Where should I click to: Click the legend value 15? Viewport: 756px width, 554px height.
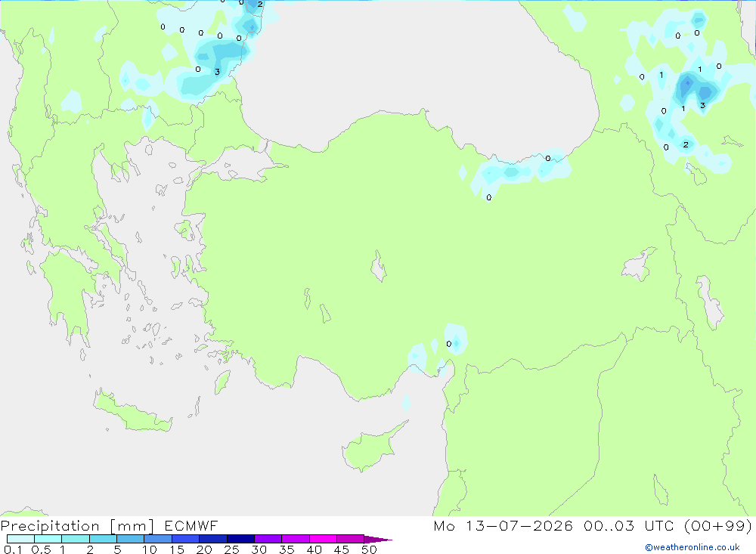point(177,549)
